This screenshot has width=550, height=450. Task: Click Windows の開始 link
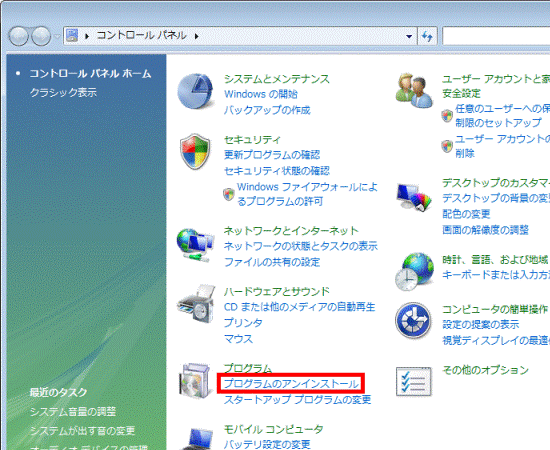point(261,94)
